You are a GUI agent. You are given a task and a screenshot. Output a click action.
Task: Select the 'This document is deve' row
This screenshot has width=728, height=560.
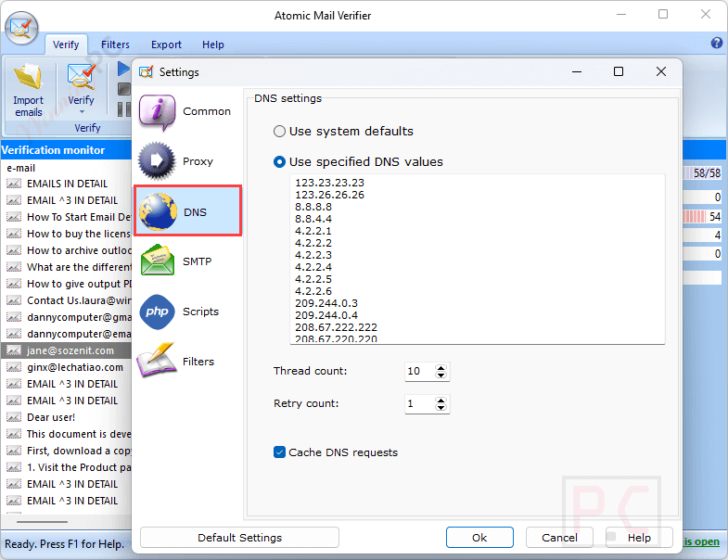point(67,434)
